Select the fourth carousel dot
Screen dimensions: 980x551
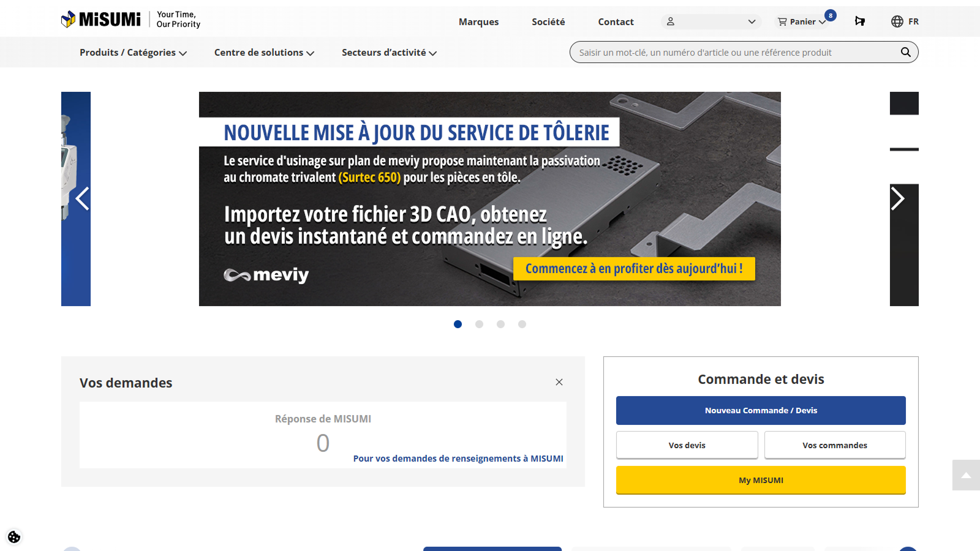click(x=522, y=324)
